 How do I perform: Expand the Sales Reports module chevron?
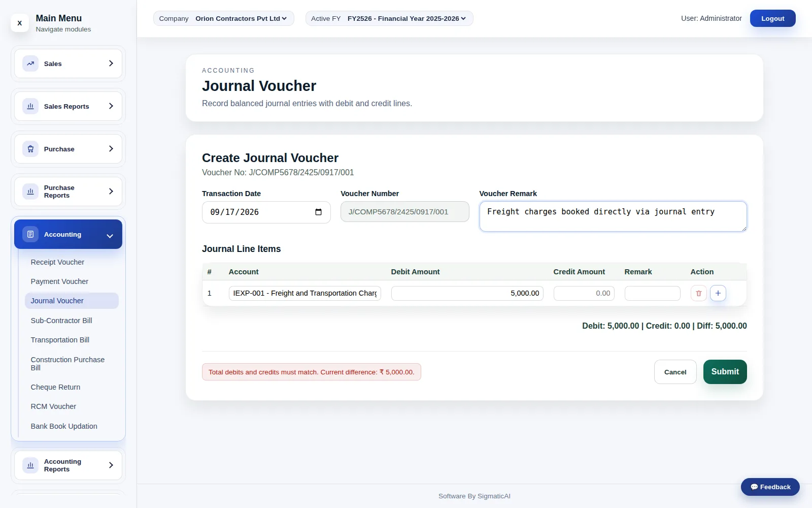111,106
